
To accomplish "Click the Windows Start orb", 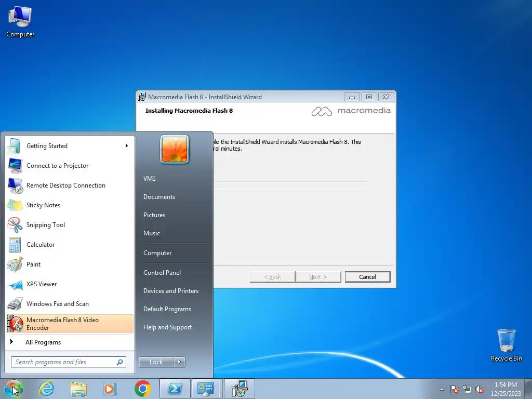I will (x=14, y=389).
